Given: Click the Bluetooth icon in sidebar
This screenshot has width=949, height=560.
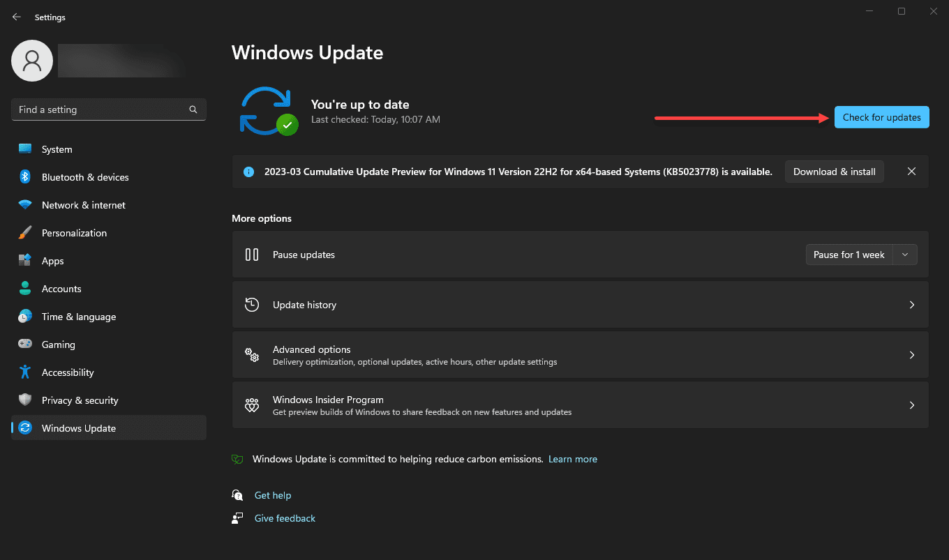Looking at the screenshot, I should pyautogui.click(x=25, y=177).
